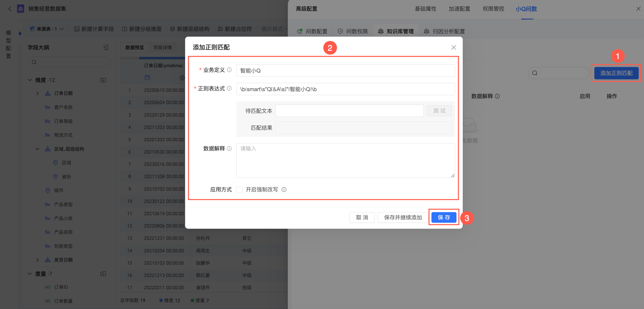The height and width of the screenshot is (309, 644).
Task: Click 新建分组维度 toolbar item
Action: [142, 29]
